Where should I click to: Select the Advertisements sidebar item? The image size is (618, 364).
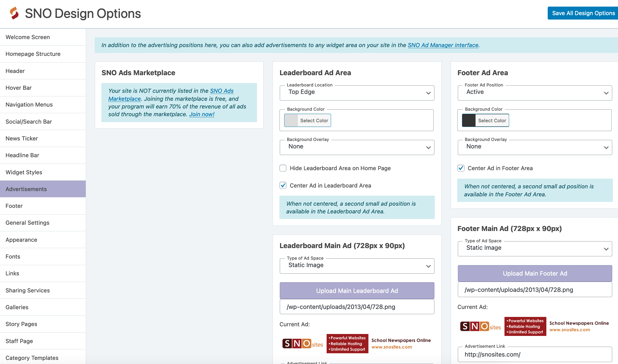tap(43, 189)
